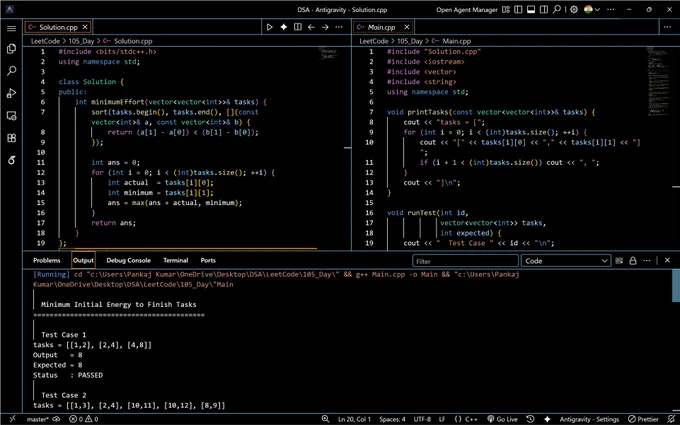Screen dimensions: 680x425
Task: Toggle the bottom panel layout
Action: pyautogui.click(x=531, y=10)
